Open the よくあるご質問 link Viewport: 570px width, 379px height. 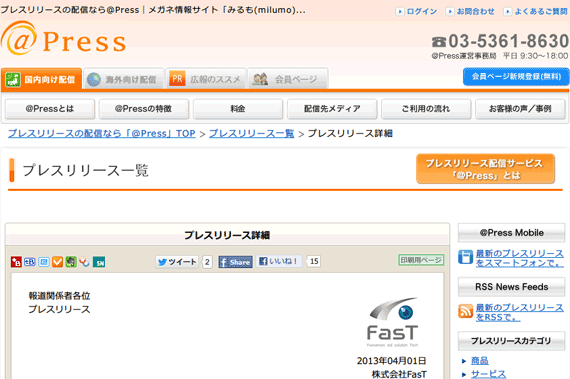[541, 12]
